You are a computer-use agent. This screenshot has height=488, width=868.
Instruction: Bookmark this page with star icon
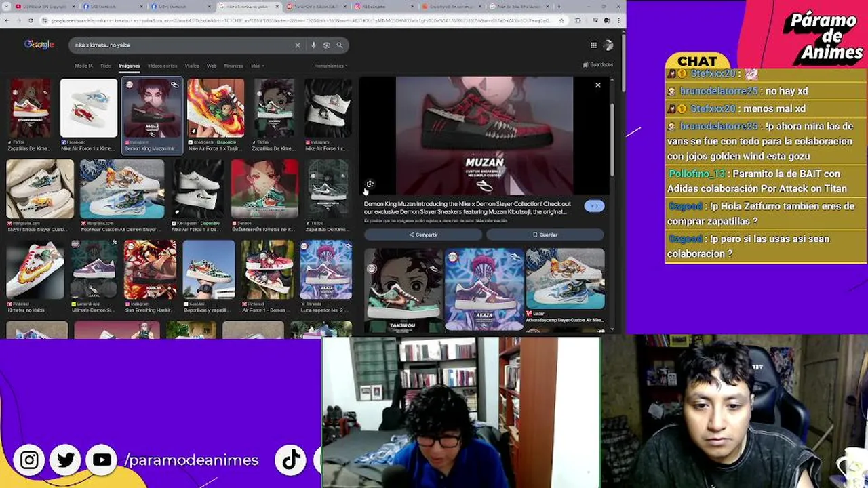coord(561,20)
